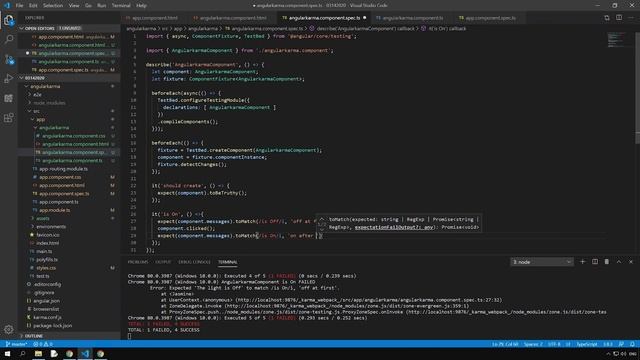Open Windows taskbar search
Image resolution: width=640 pixels, height=360 pixels.
click(x=22, y=354)
